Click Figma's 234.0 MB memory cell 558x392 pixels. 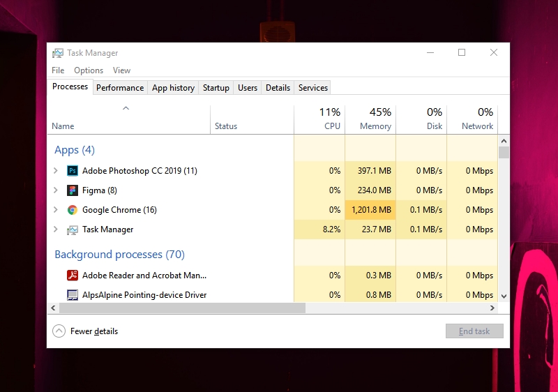pos(370,190)
